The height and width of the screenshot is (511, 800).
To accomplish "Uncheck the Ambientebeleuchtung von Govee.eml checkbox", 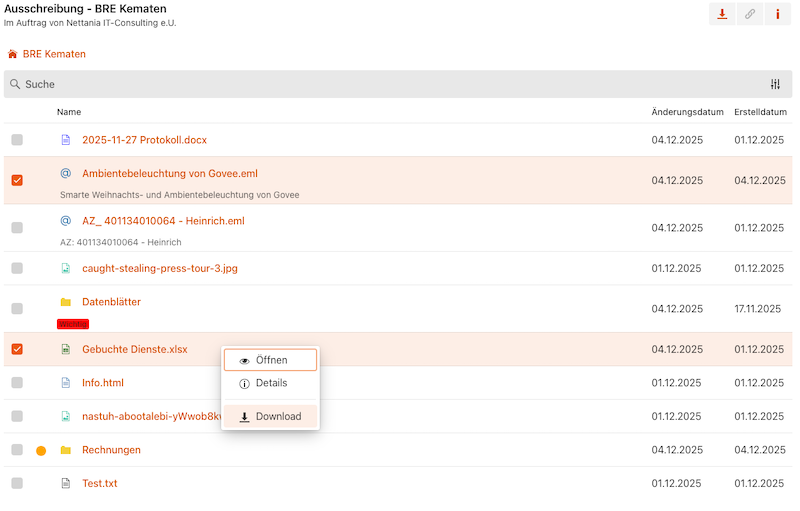I will tap(17, 181).
